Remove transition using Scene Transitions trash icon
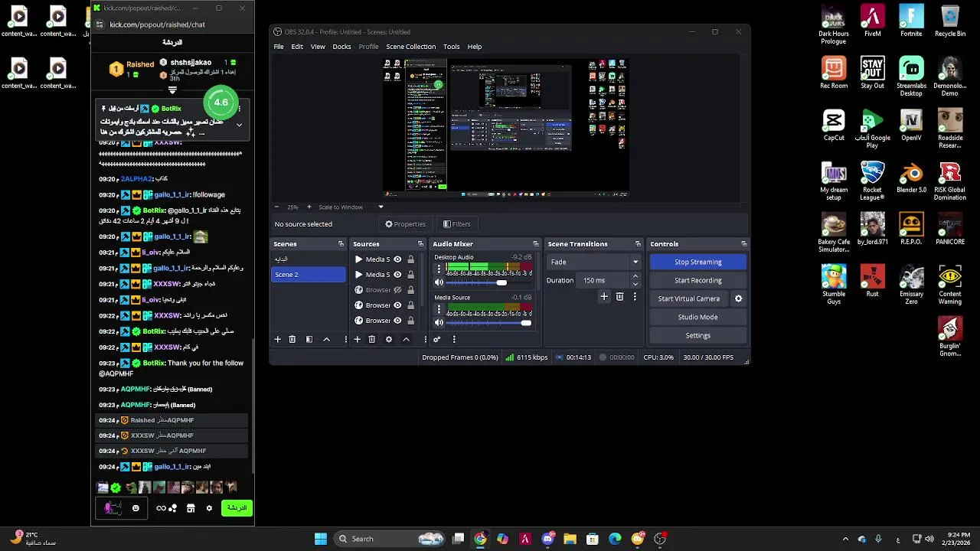The image size is (980, 551). coord(619,296)
